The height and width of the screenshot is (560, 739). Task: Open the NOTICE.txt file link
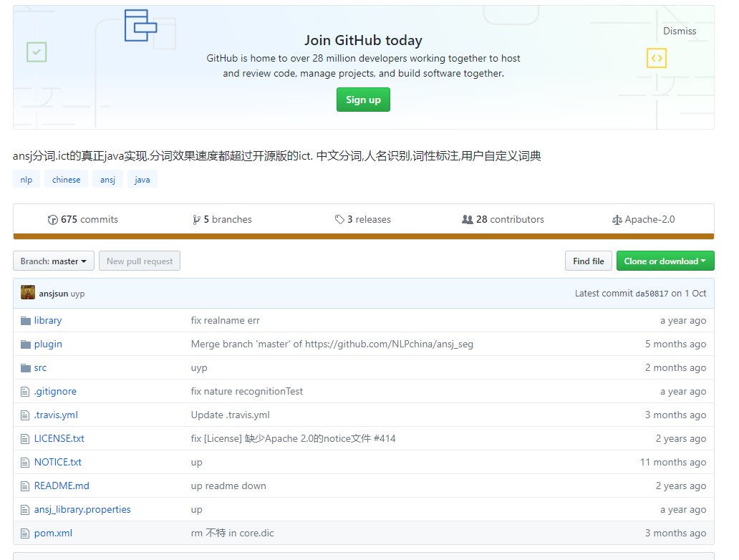[x=57, y=463]
